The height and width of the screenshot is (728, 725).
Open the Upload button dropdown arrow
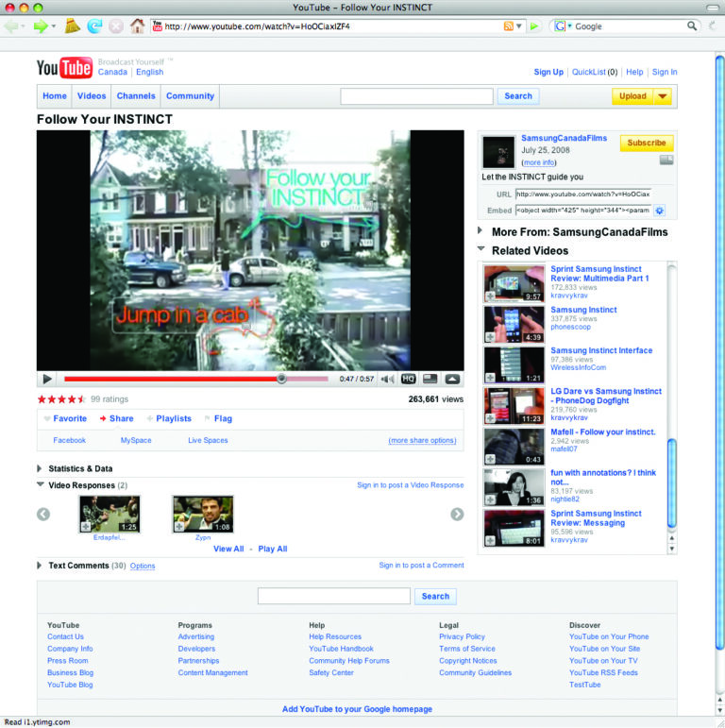pos(662,96)
